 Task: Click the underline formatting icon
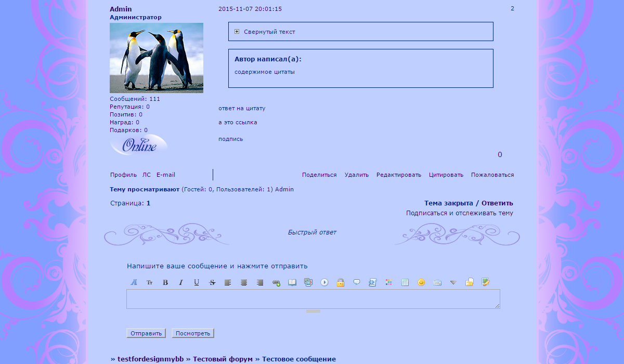[x=197, y=282]
